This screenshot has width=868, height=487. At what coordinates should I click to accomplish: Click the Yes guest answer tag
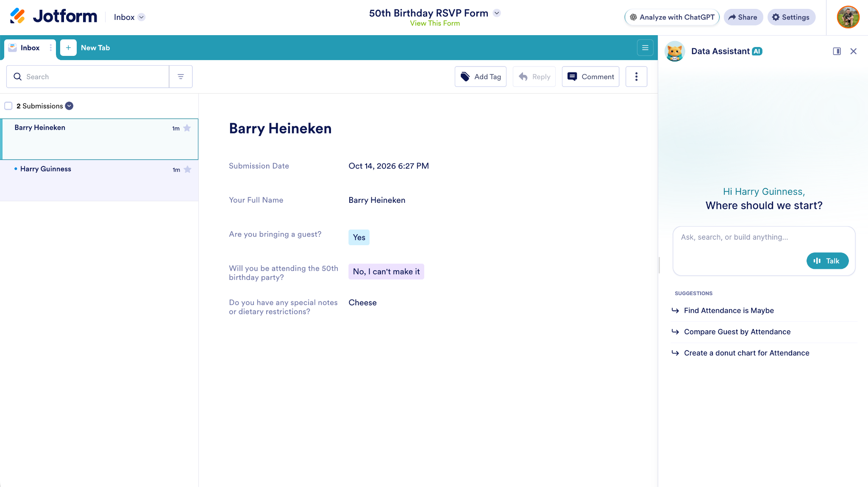pyautogui.click(x=359, y=238)
